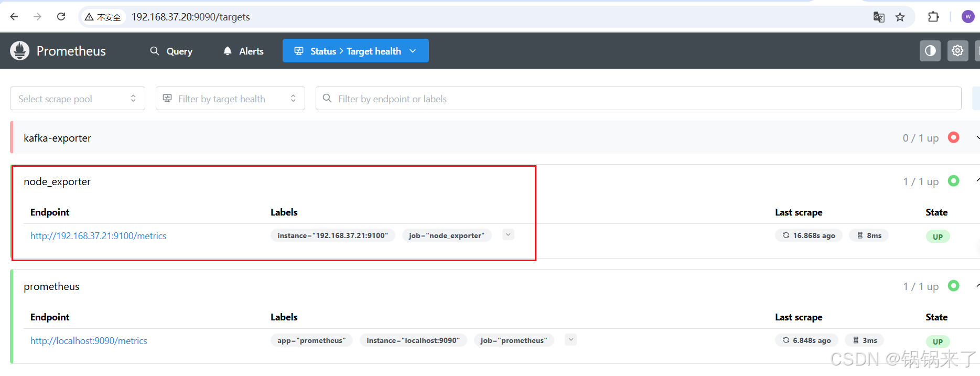Toggle the dark/light theme button

930,51
